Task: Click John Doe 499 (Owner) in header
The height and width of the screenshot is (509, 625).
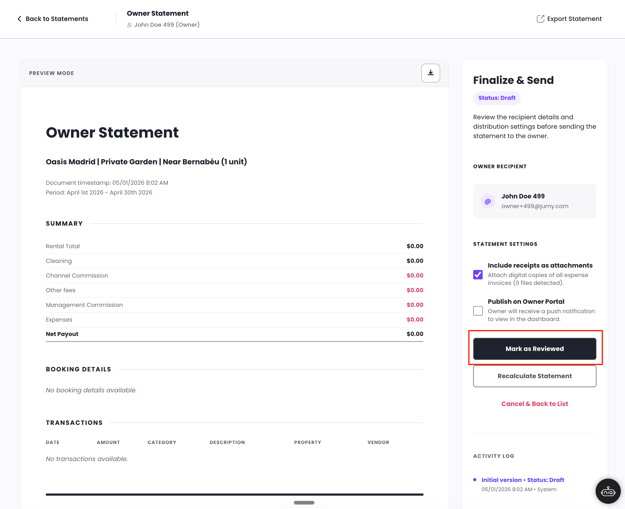Action: point(167,25)
